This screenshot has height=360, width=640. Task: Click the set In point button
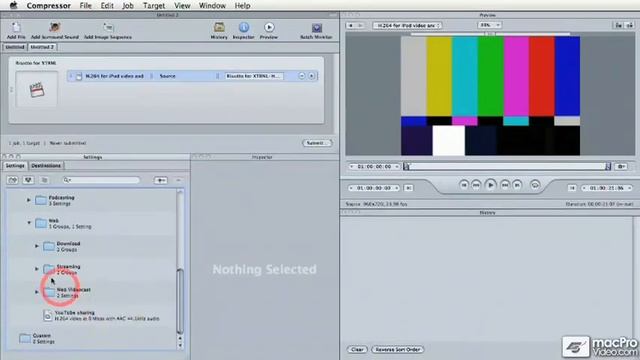pyautogui.click(x=408, y=188)
